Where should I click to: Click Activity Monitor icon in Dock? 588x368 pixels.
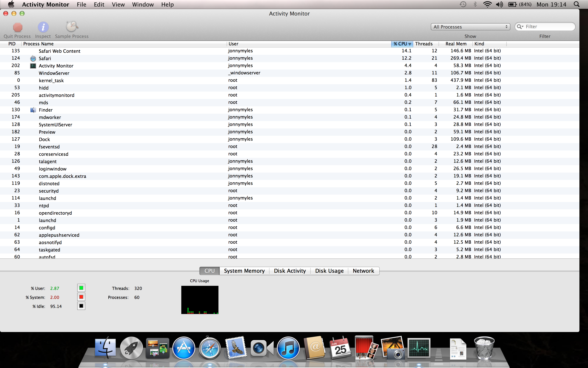419,348
